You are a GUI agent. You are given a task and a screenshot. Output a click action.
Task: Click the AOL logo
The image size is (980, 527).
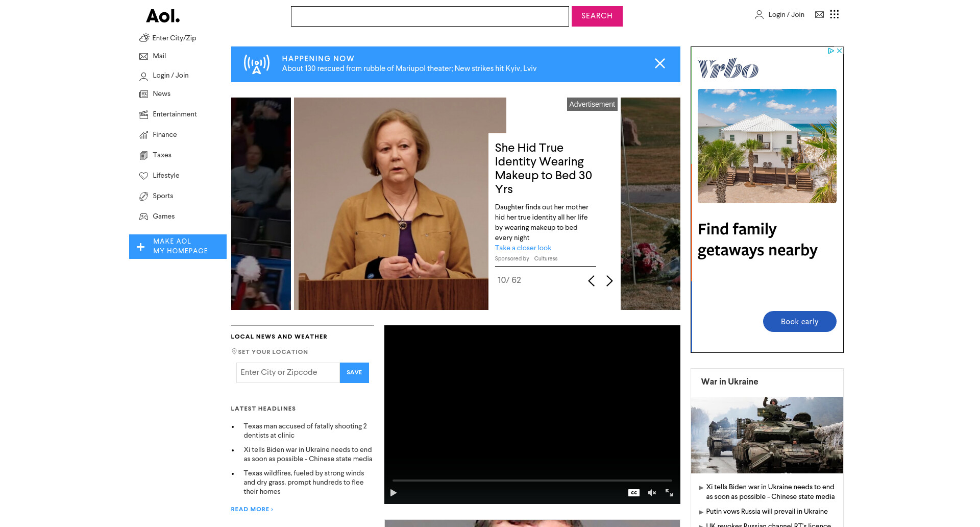(x=163, y=16)
